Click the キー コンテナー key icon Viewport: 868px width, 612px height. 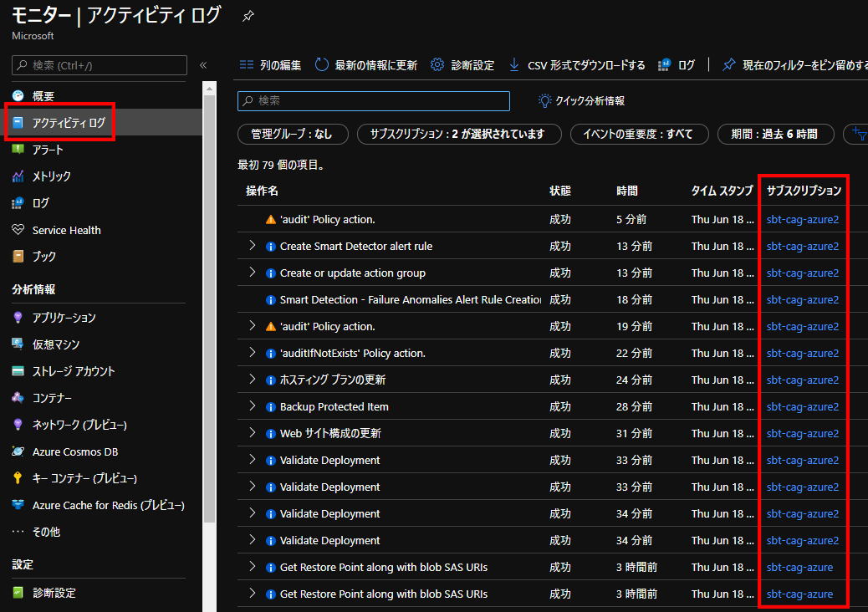coord(18,478)
